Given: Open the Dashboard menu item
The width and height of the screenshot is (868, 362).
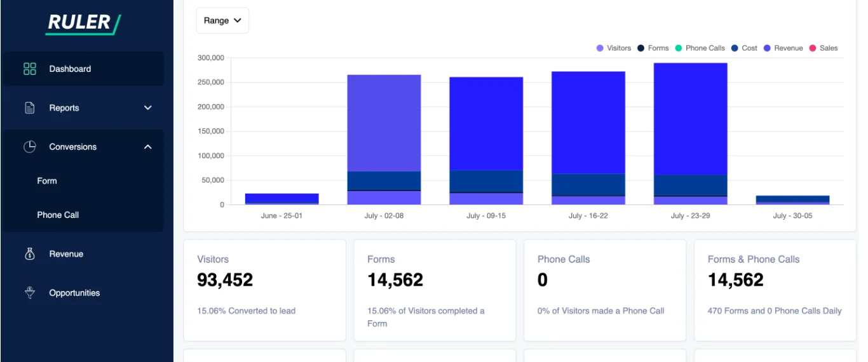Looking at the screenshot, I should click(x=83, y=69).
